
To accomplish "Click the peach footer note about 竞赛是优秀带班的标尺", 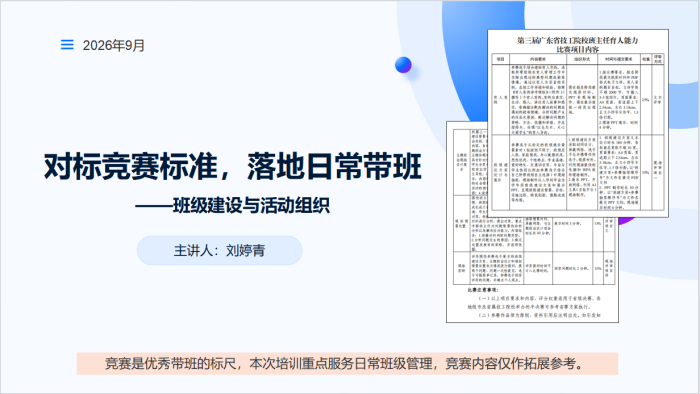I will pyautogui.click(x=347, y=364).
